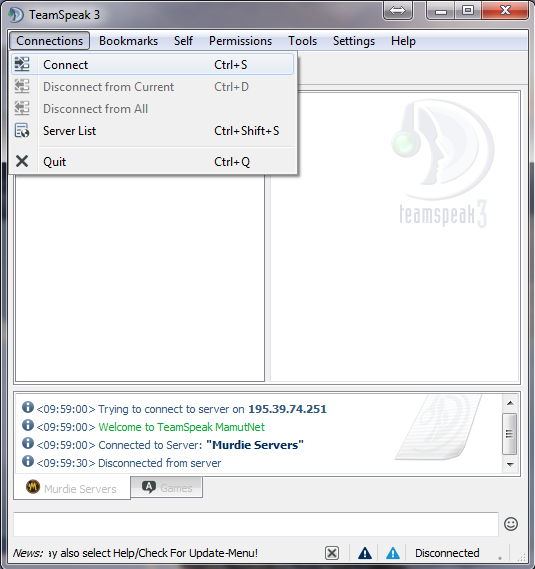
Task: Open the Help menu
Action: click(403, 41)
